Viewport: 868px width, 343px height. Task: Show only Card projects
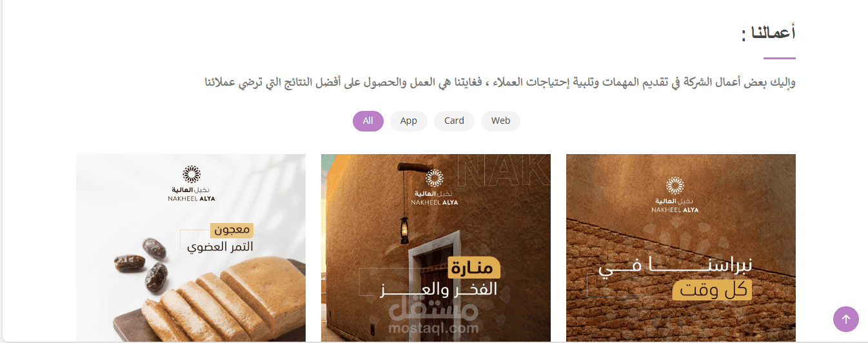(455, 121)
